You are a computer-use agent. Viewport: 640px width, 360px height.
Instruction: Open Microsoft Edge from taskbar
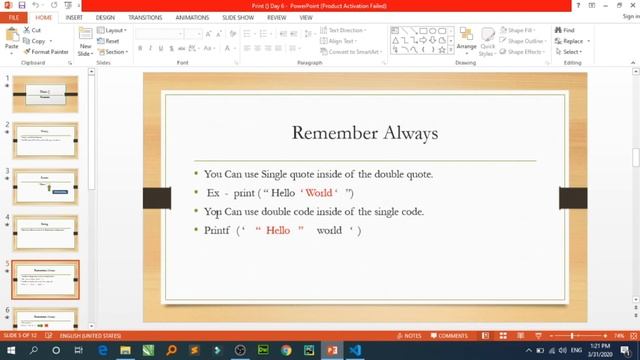pyautogui.click(x=102, y=350)
